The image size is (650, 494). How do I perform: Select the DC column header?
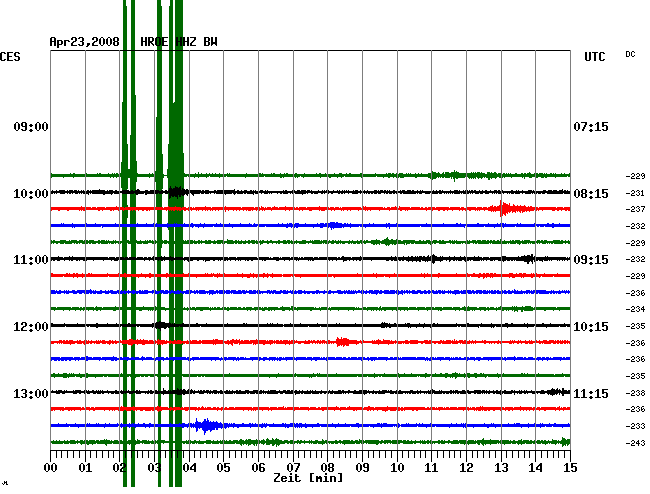tap(630, 54)
